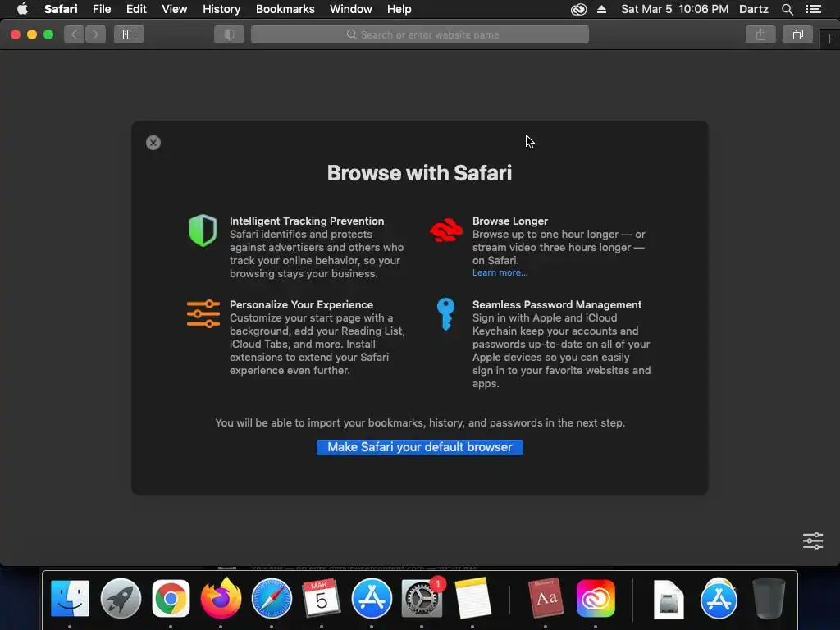Click Make Safari your default browser
The image size is (840, 630).
(419, 447)
